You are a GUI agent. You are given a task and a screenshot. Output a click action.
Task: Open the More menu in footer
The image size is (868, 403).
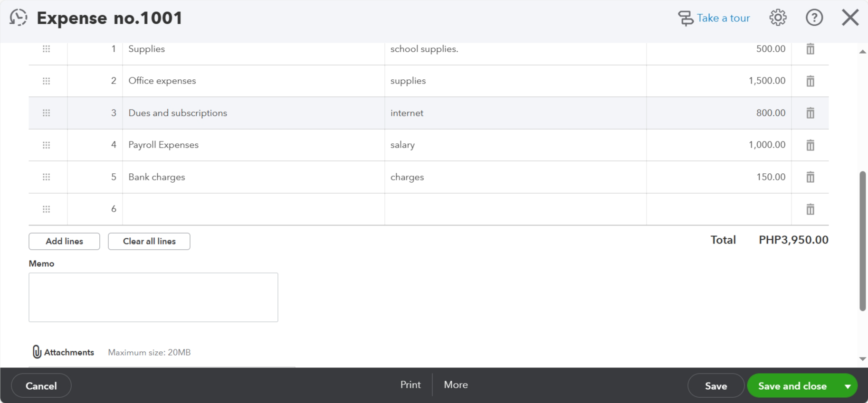[x=456, y=385]
